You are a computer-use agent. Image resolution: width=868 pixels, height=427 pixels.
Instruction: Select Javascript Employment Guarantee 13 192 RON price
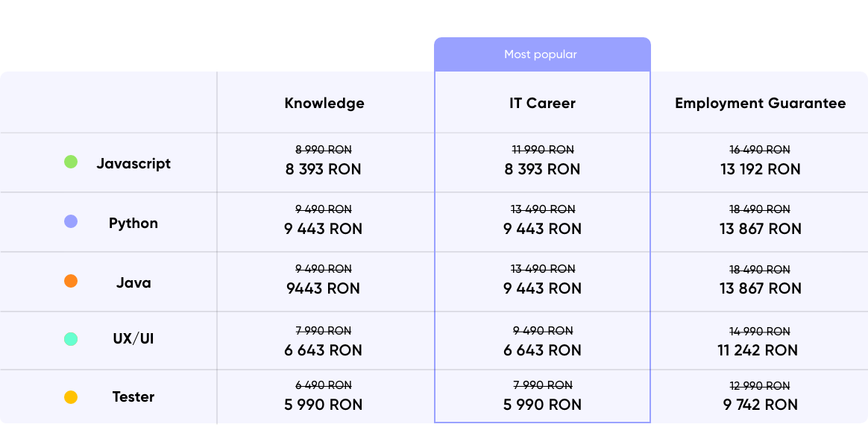point(760,169)
